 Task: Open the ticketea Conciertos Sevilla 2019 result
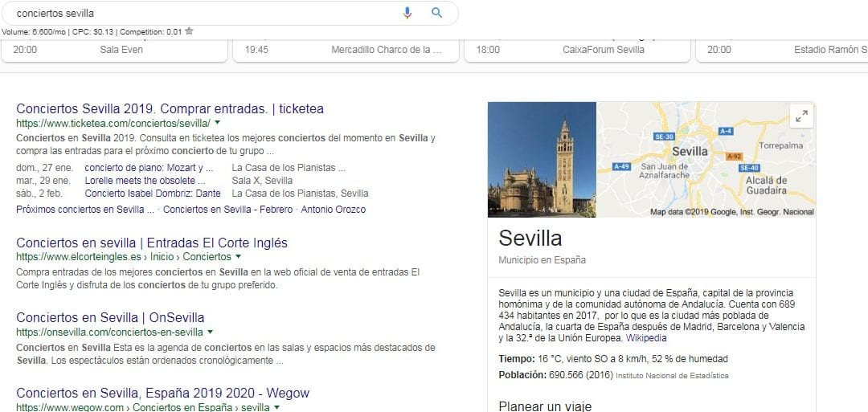point(170,109)
